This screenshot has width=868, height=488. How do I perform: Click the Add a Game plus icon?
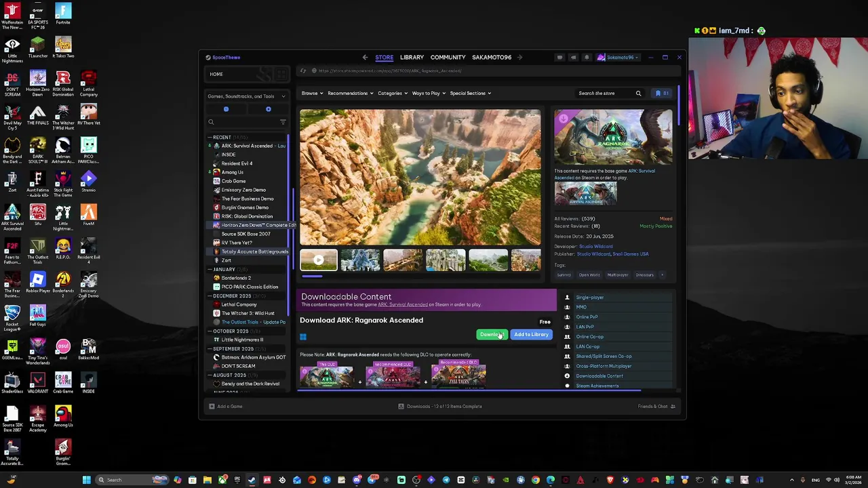212,406
